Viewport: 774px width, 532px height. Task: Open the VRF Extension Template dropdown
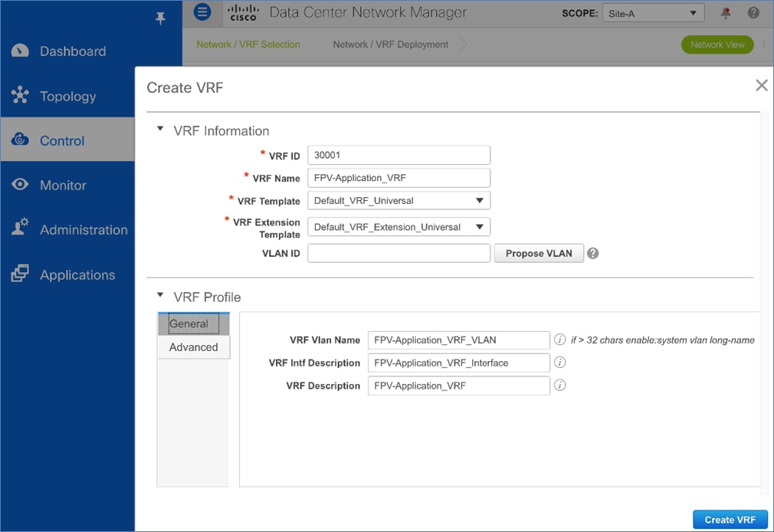click(398, 227)
